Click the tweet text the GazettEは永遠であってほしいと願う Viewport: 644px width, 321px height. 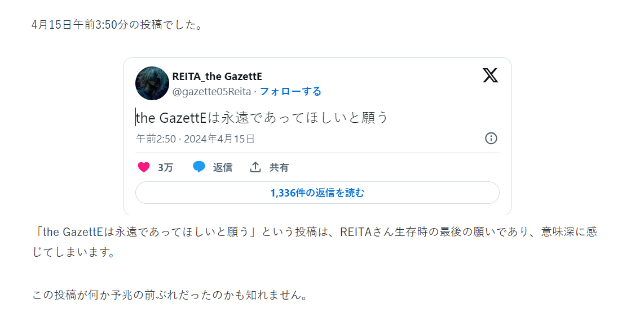click(262, 118)
